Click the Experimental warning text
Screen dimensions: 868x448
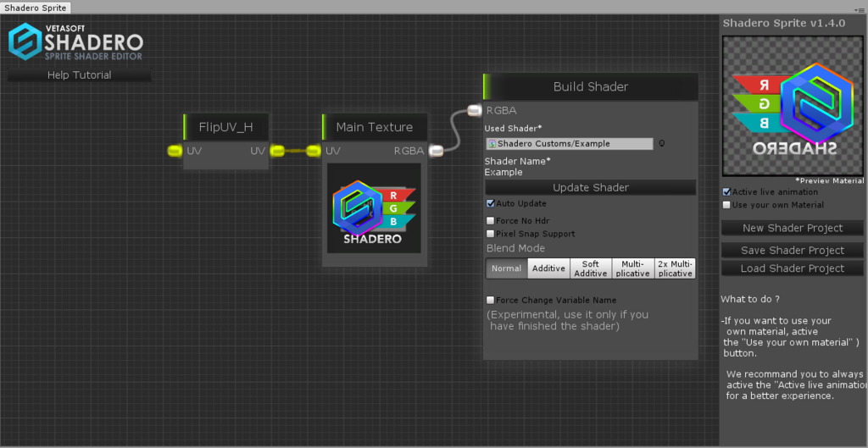coord(567,321)
